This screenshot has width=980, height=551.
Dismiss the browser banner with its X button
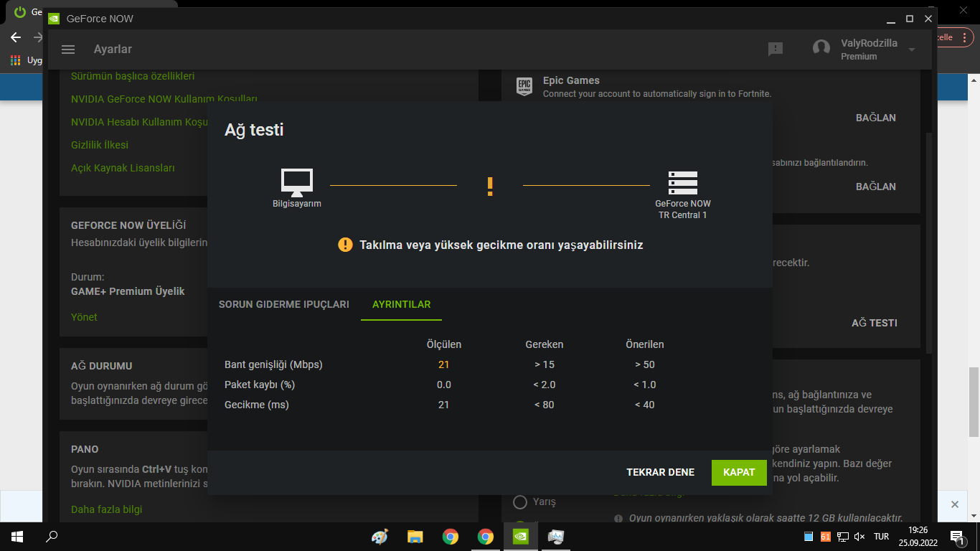click(x=954, y=504)
